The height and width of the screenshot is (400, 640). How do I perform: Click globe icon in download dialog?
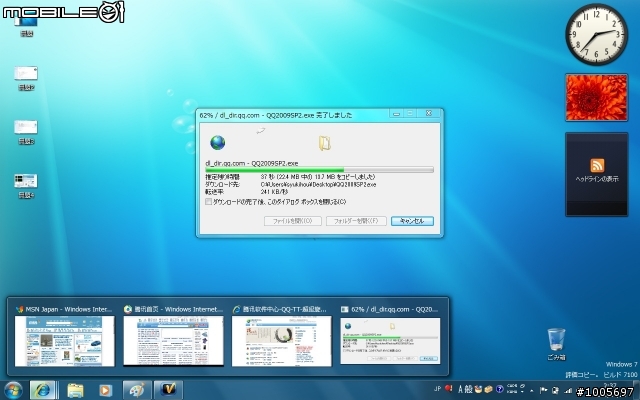[218, 142]
